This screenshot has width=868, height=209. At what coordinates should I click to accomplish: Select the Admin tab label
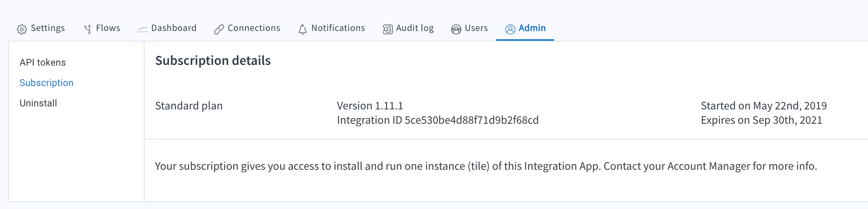coord(532,28)
